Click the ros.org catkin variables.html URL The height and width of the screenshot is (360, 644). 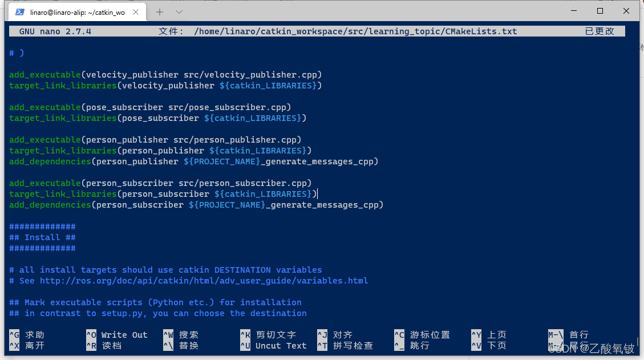204,281
